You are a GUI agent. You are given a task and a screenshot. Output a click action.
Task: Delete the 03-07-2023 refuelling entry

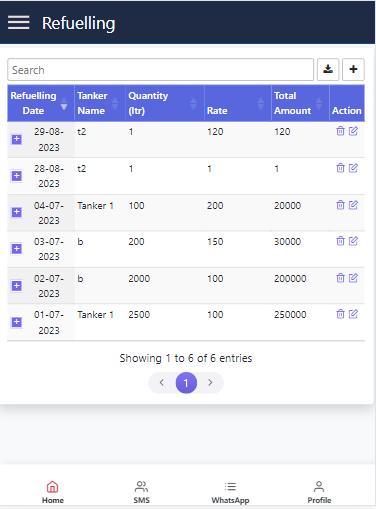coord(340,241)
